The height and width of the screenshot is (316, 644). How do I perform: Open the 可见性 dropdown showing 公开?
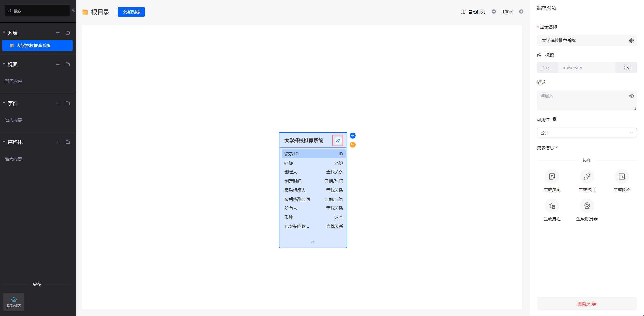click(x=587, y=133)
